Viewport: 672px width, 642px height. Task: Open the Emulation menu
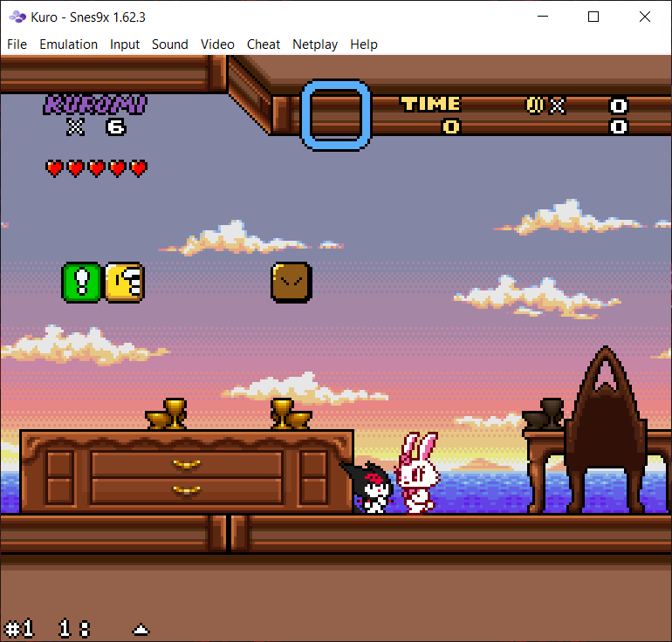click(69, 44)
